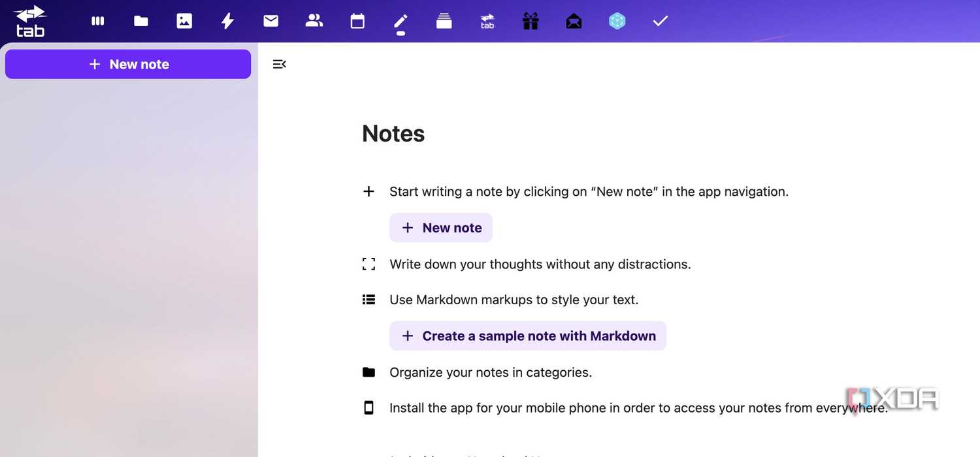Open the Deck stacked cards icon
Viewport: 980px width, 457px height.
(444, 21)
